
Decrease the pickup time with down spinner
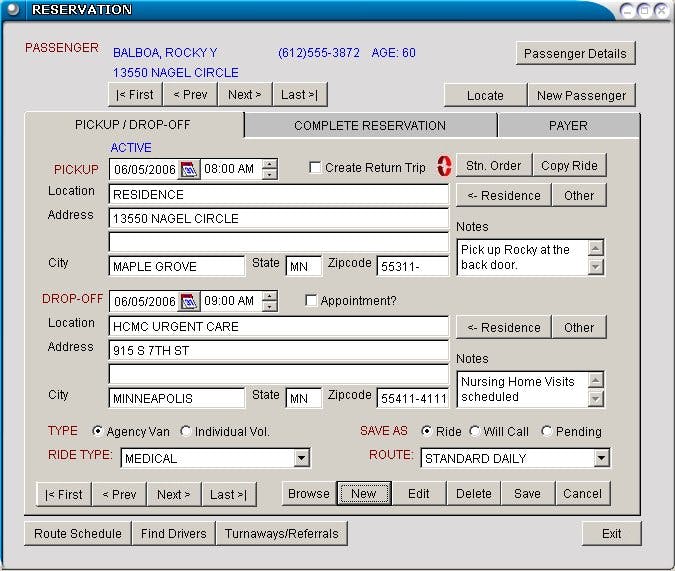[269, 174]
